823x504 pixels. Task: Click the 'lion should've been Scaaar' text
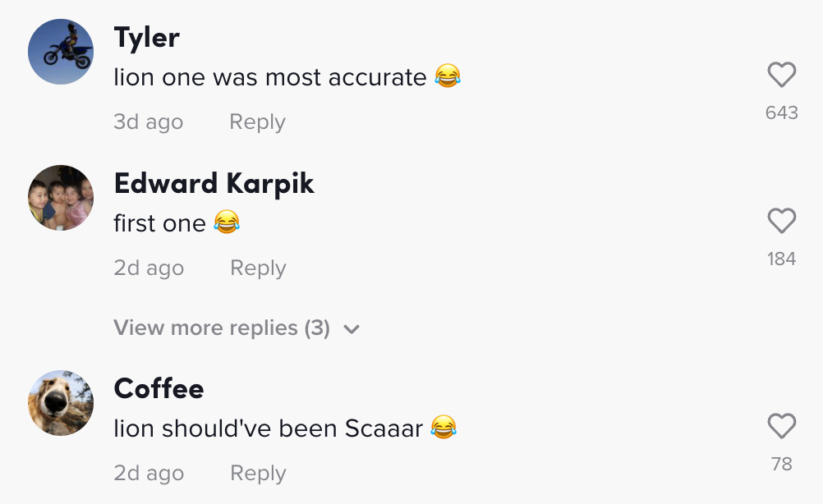[269, 428]
